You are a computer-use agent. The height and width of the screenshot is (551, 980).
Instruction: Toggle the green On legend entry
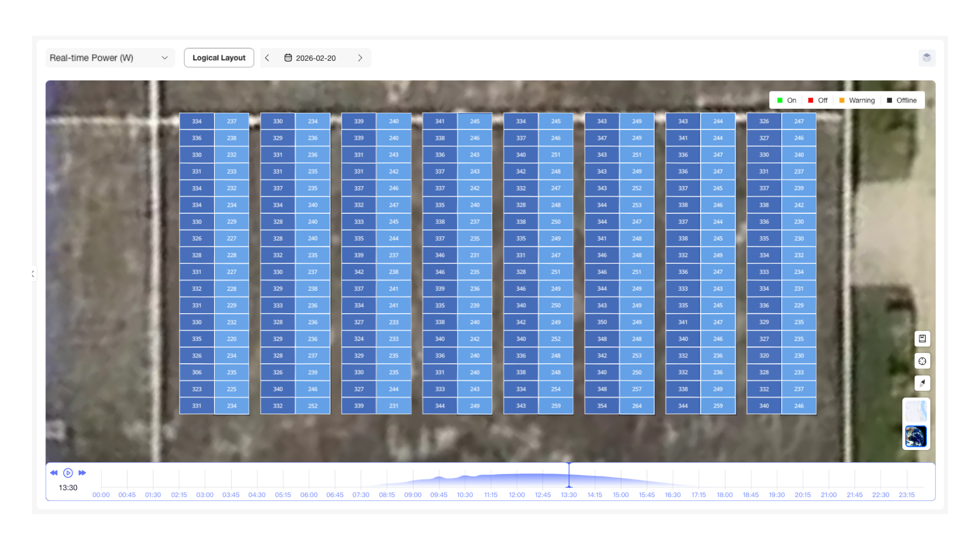787,101
